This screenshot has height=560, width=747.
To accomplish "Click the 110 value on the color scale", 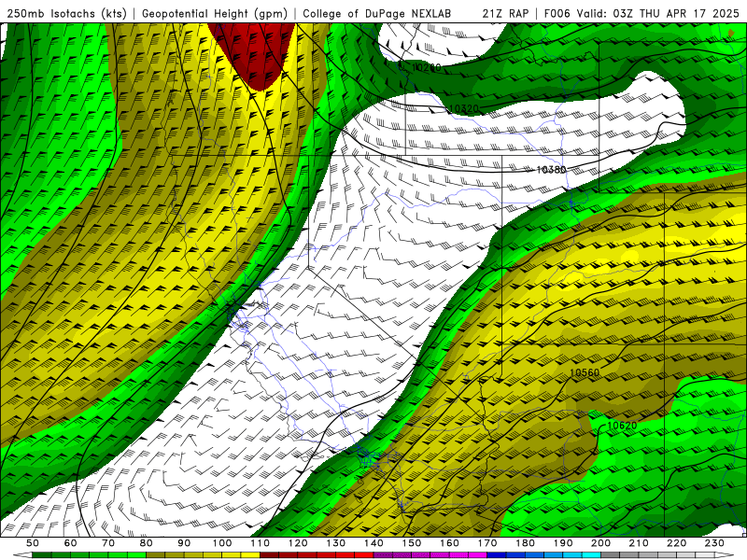I will 261,543.
